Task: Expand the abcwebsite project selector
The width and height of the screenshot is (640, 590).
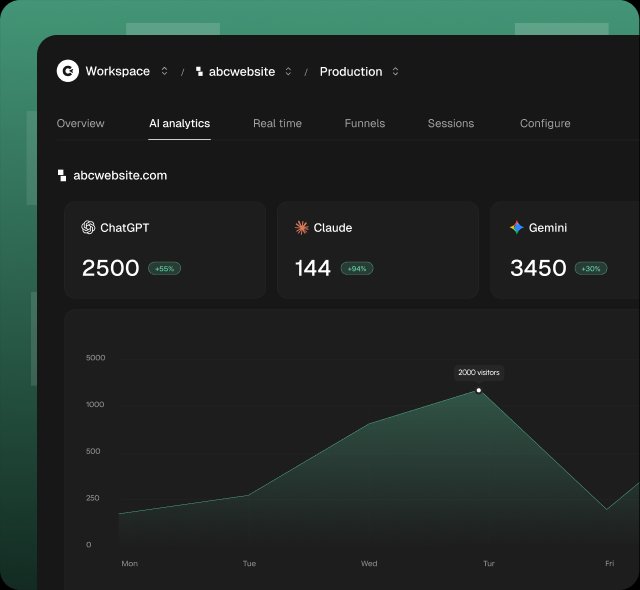Action: [x=288, y=71]
